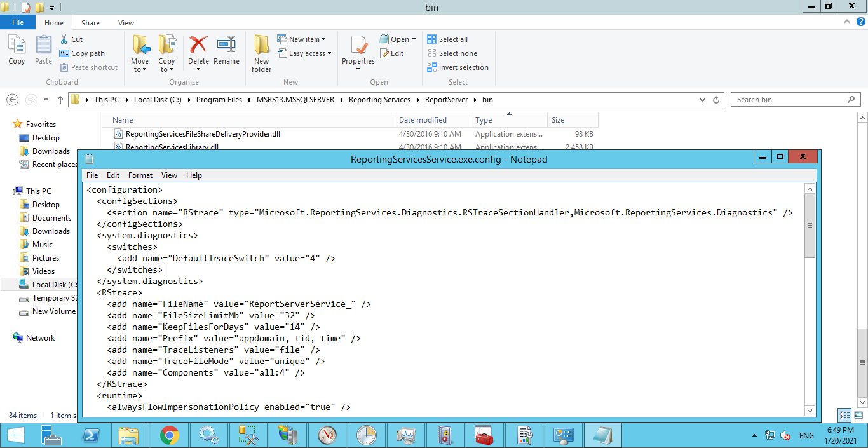Expand the Delete options arrow

click(x=198, y=69)
